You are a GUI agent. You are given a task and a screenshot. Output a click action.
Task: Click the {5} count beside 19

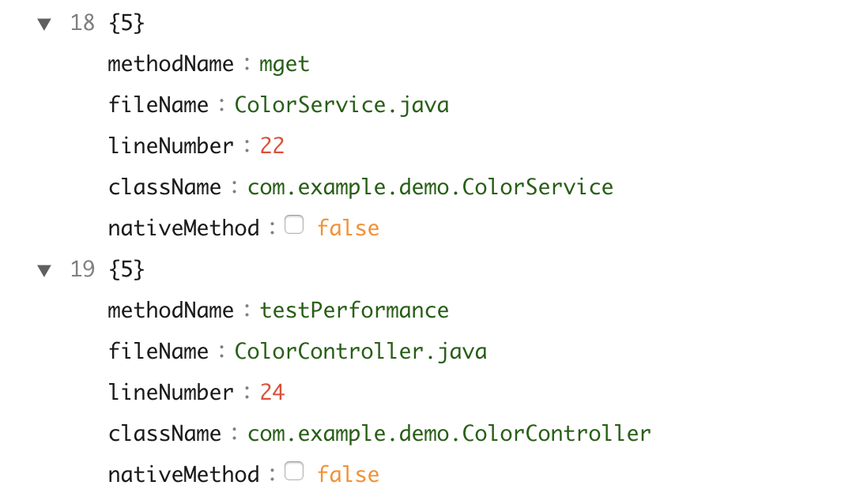(x=126, y=269)
